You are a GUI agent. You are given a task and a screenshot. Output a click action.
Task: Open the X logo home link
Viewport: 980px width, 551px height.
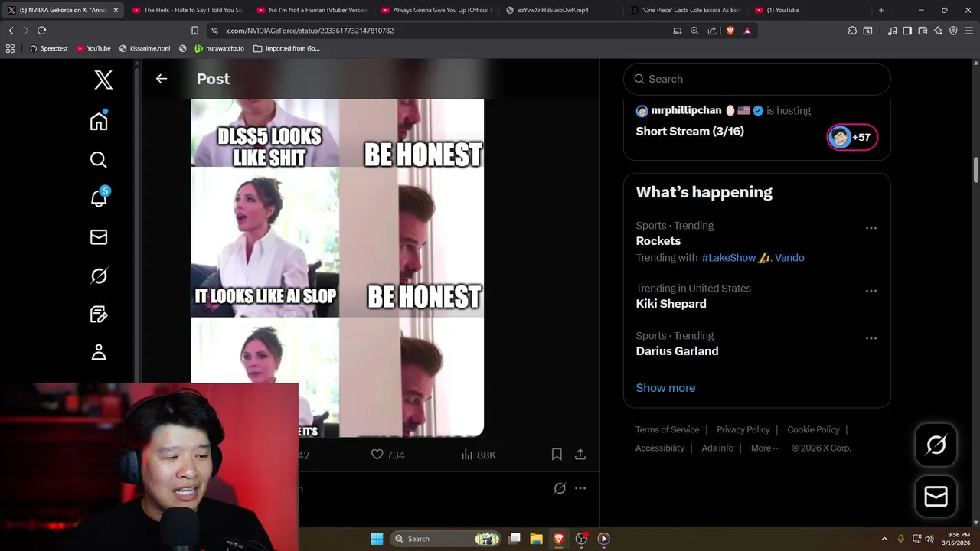pos(103,80)
